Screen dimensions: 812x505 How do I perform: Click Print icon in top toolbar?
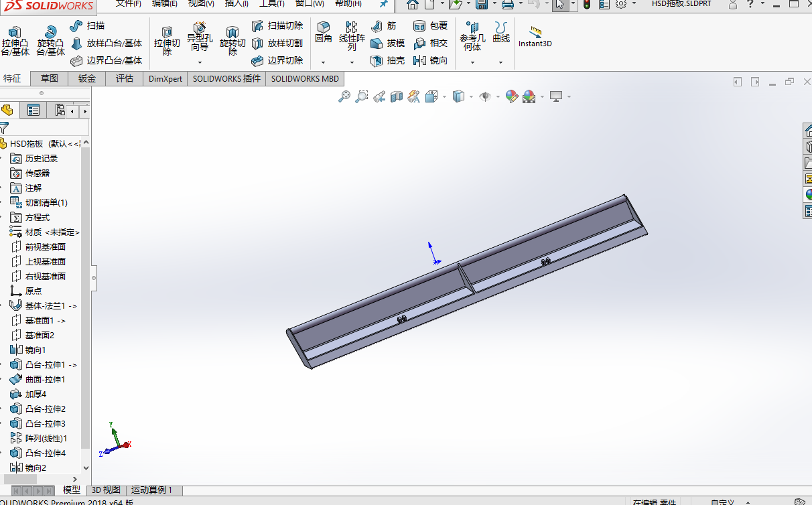pos(508,4)
